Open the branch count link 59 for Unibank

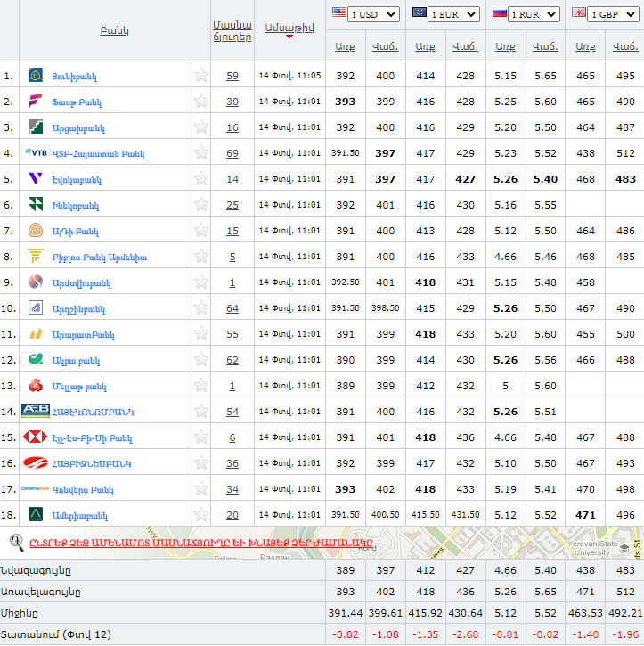232,76
